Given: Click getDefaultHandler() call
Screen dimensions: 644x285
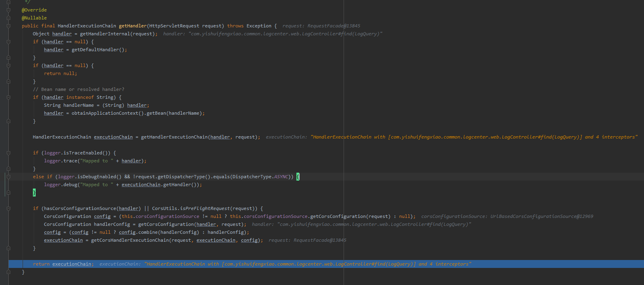Looking at the screenshot, I should pyautogui.click(x=98, y=50).
